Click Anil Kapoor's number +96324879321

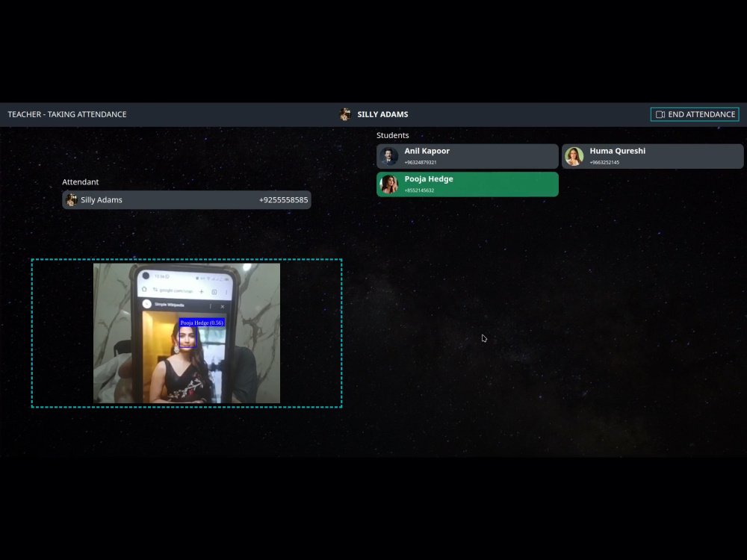coord(420,162)
